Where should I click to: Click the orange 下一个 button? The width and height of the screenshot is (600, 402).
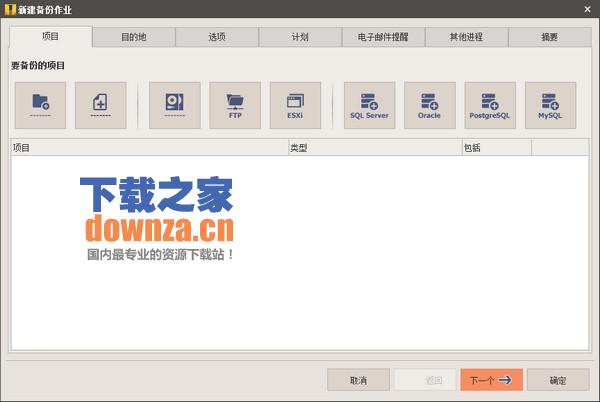[491, 380]
